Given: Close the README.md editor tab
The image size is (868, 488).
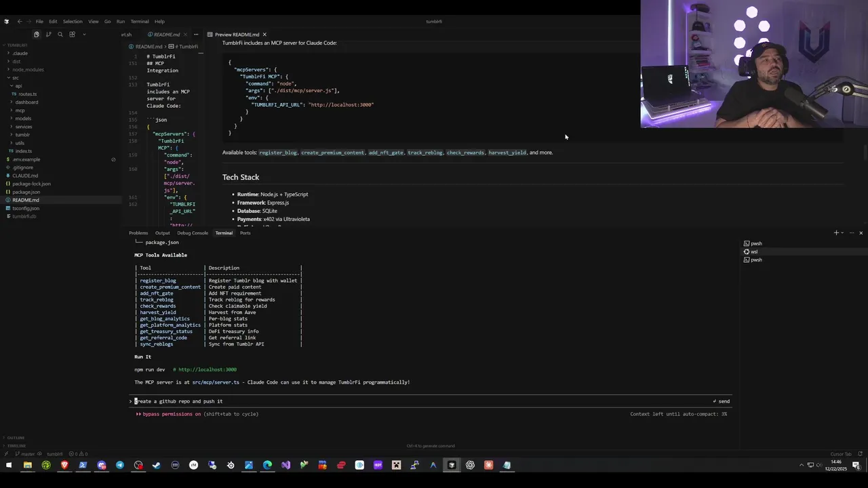Looking at the screenshot, I should [x=186, y=35].
